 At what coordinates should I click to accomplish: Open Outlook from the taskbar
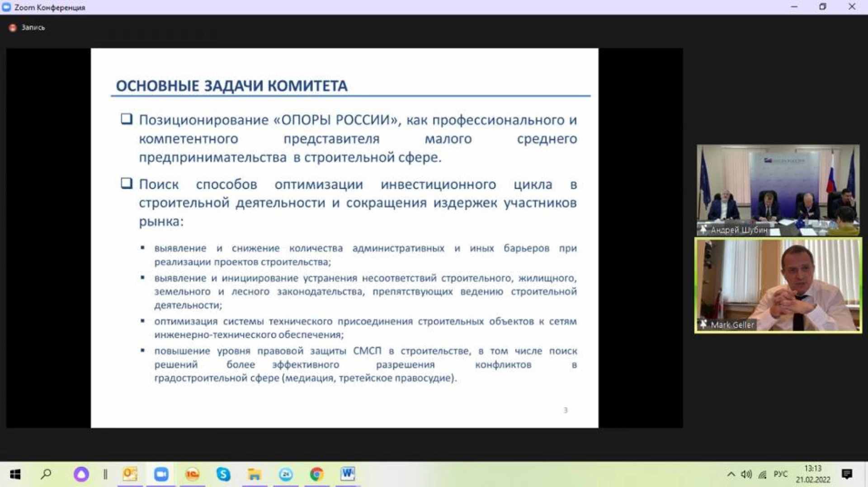tap(130, 474)
